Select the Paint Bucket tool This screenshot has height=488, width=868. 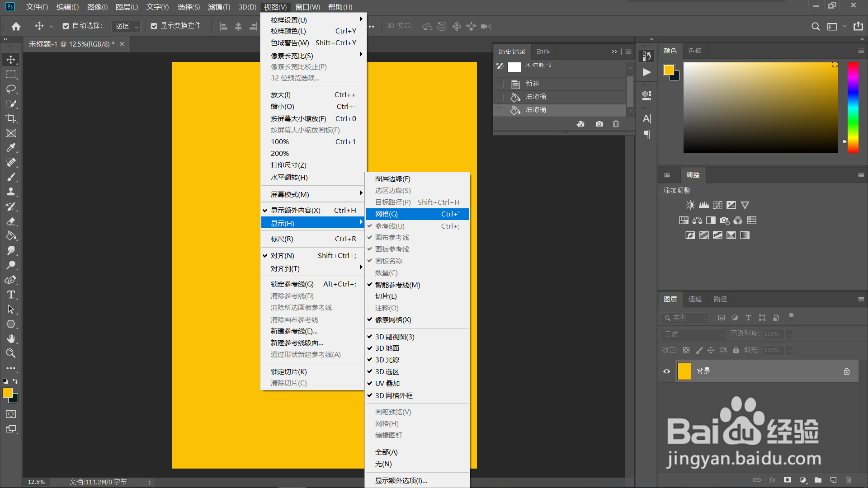tap(11, 236)
